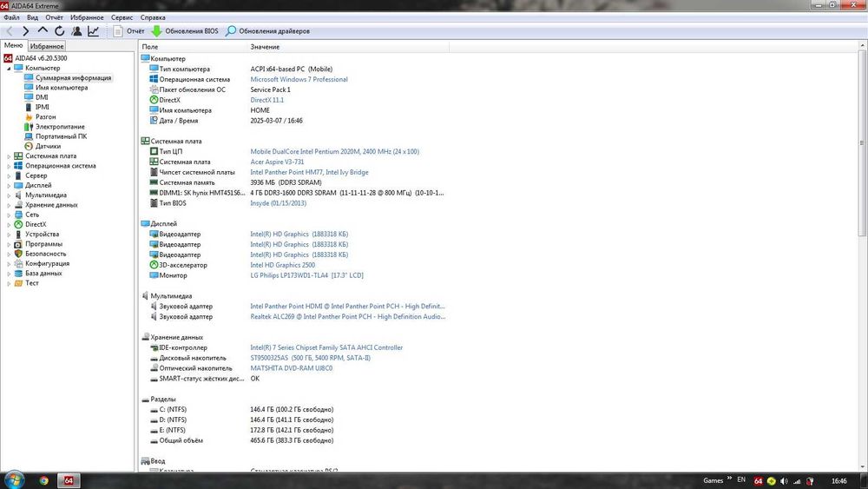
Task: Expand the Сеть tree node
Action: pos(9,215)
